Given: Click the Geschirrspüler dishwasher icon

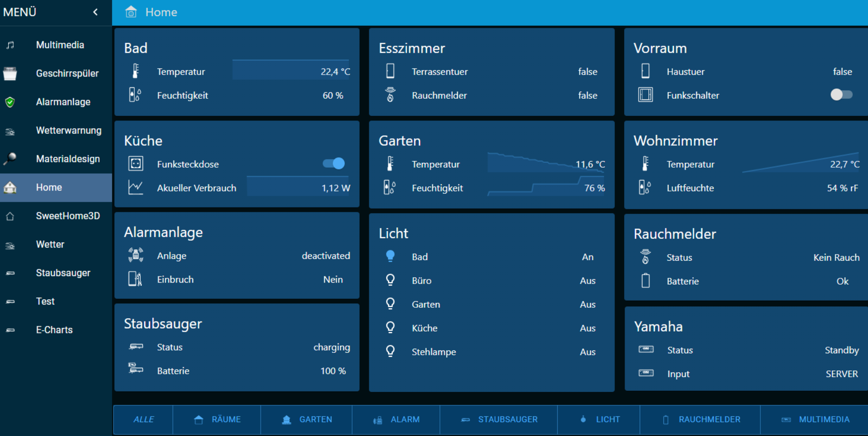Looking at the screenshot, I should (x=10, y=74).
